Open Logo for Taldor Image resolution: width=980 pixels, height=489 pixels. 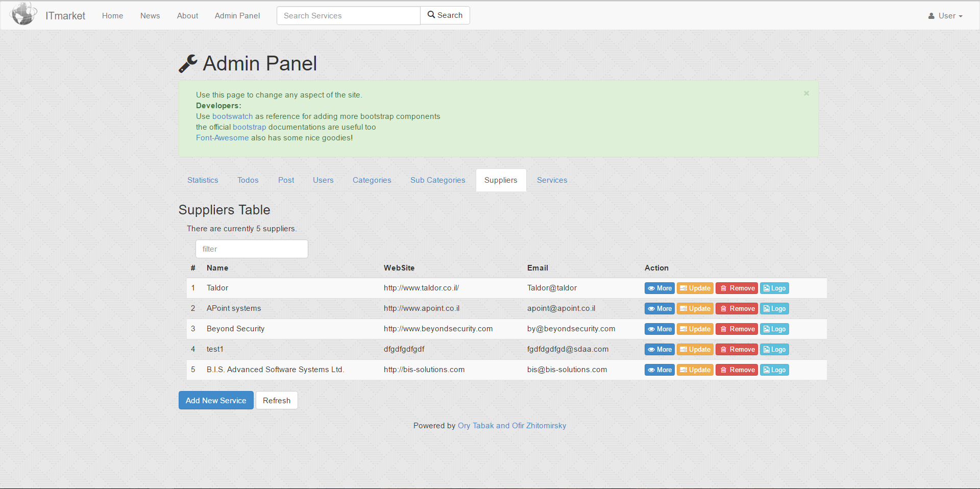pos(774,288)
